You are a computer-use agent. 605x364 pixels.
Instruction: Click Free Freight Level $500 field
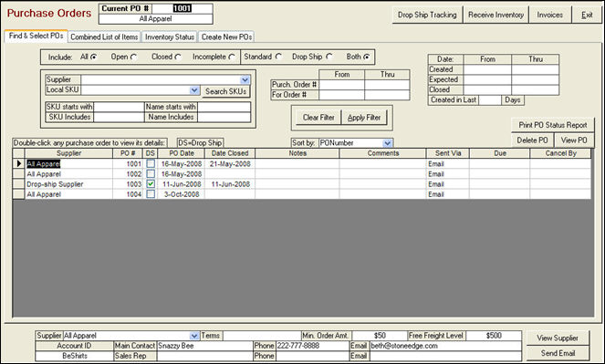494,336
